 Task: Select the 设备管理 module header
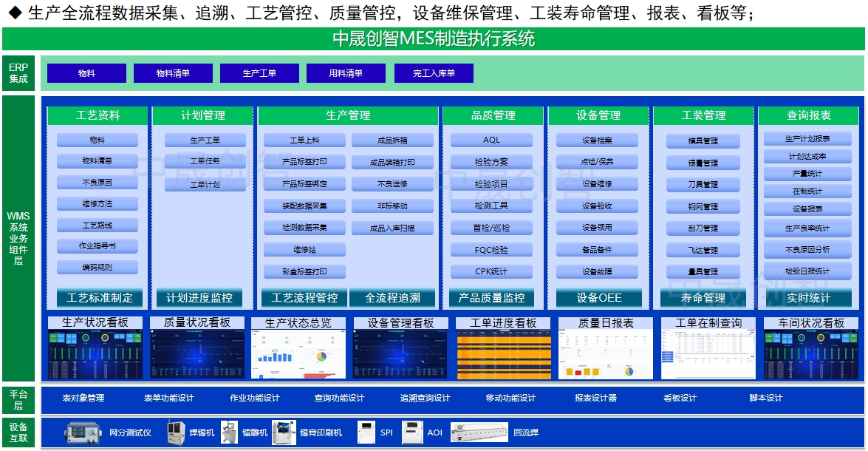click(x=598, y=115)
